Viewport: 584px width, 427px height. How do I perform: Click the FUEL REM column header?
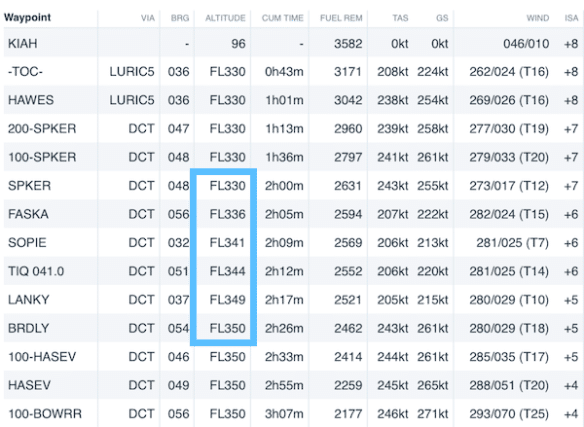(x=341, y=18)
